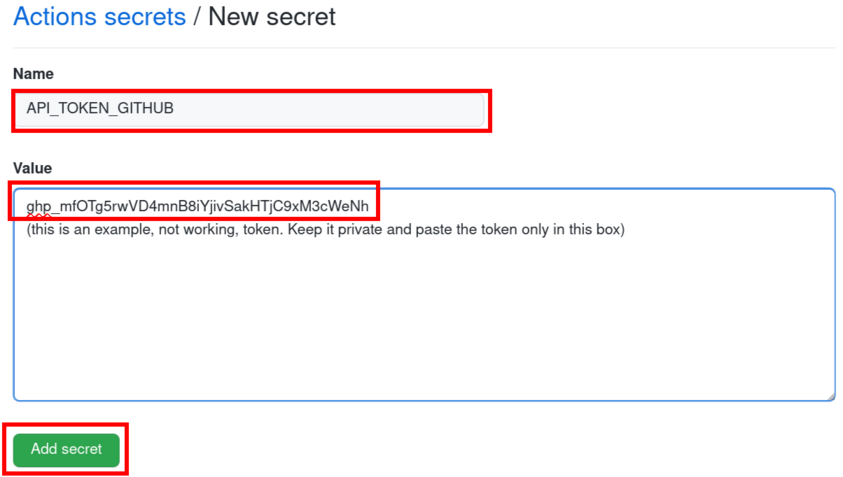Click the green Add secret button
This screenshot has height=477, width=843.
click(66, 450)
